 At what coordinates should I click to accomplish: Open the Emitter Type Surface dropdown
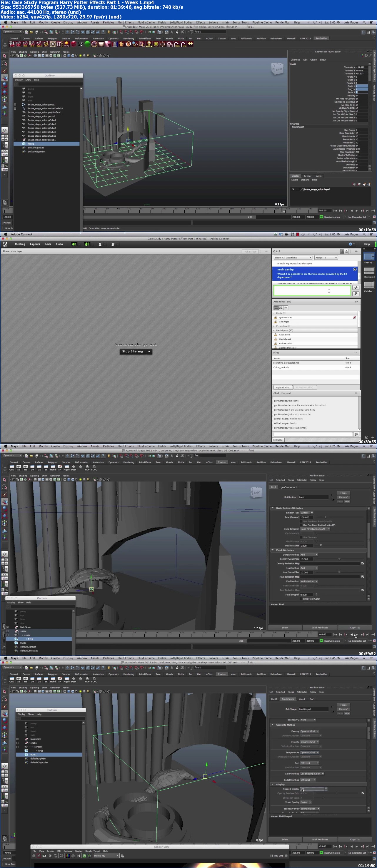click(x=306, y=513)
